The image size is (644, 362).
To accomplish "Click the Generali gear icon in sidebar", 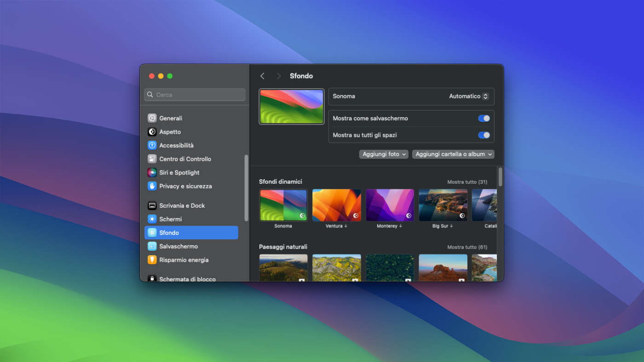I will [152, 118].
